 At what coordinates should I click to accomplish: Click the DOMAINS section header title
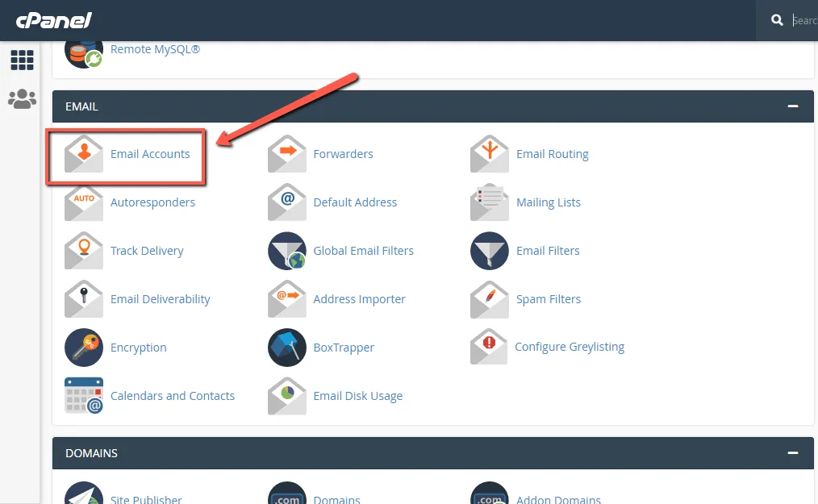[x=91, y=453]
